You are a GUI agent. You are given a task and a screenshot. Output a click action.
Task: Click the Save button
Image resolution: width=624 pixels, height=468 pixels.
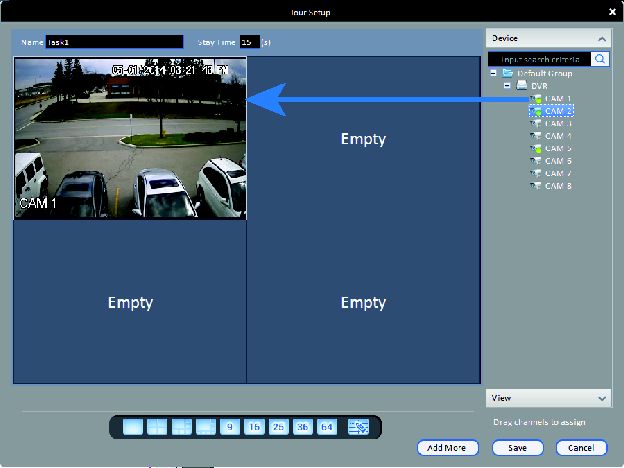tap(518, 448)
